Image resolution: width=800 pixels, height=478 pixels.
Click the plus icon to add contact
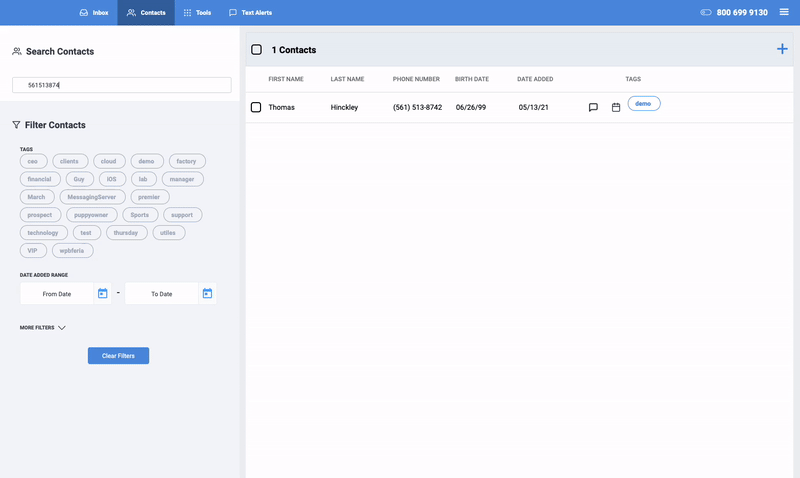(782, 49)
